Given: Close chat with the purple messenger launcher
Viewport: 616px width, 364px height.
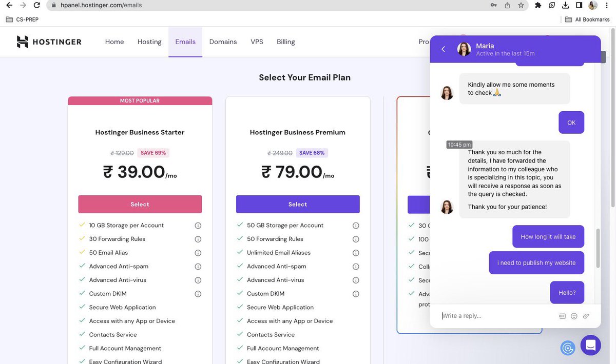Looking at the screenshot, I should pyautogui.click(x=590, y=346).
